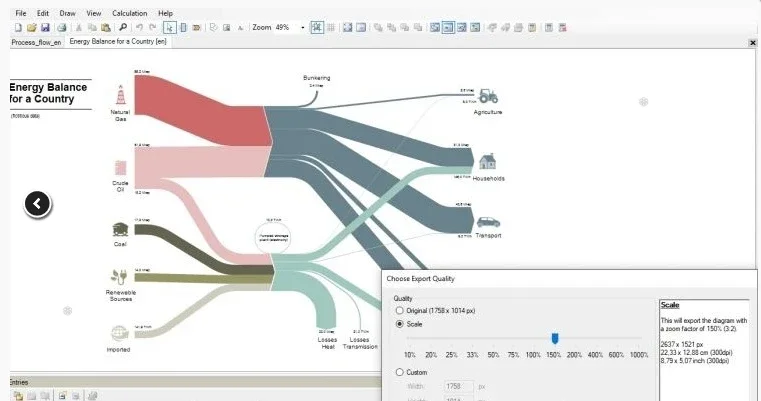The height and width of the screenshot is (401, 761).
Task: Open the Help menu
Action: 165,13
